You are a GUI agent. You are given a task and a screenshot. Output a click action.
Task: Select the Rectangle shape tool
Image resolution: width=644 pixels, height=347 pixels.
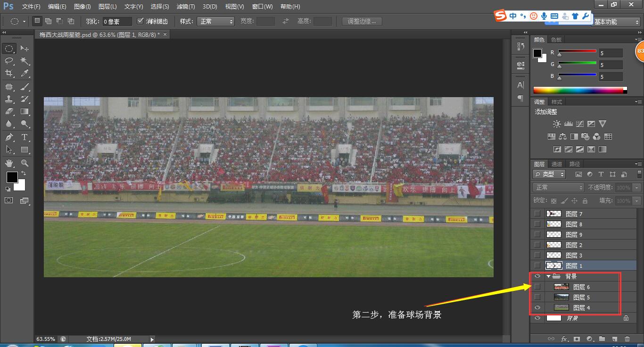pyautogui.click(x=25, y=149)
